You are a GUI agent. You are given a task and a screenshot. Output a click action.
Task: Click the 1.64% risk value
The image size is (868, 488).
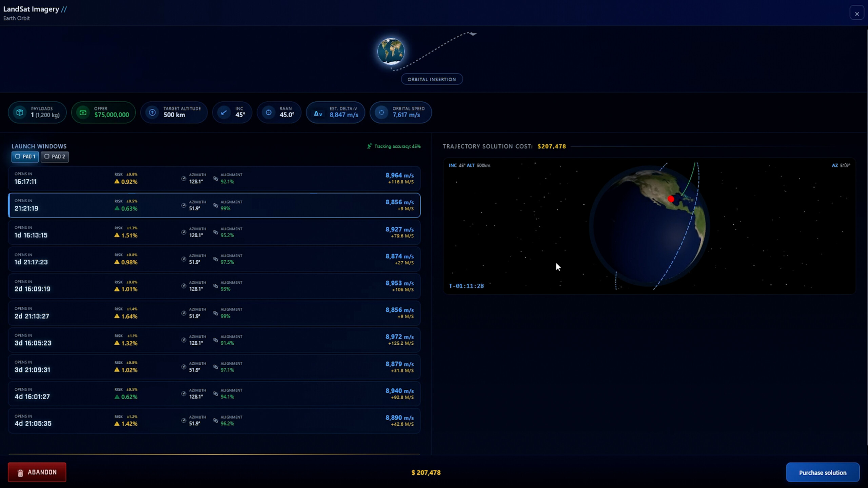point(129,316)
